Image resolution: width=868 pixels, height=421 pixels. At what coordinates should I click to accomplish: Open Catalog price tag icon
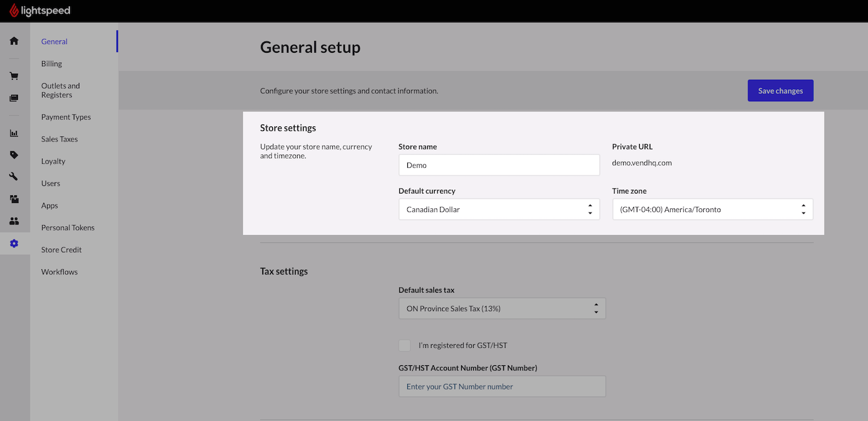(14, 155)
